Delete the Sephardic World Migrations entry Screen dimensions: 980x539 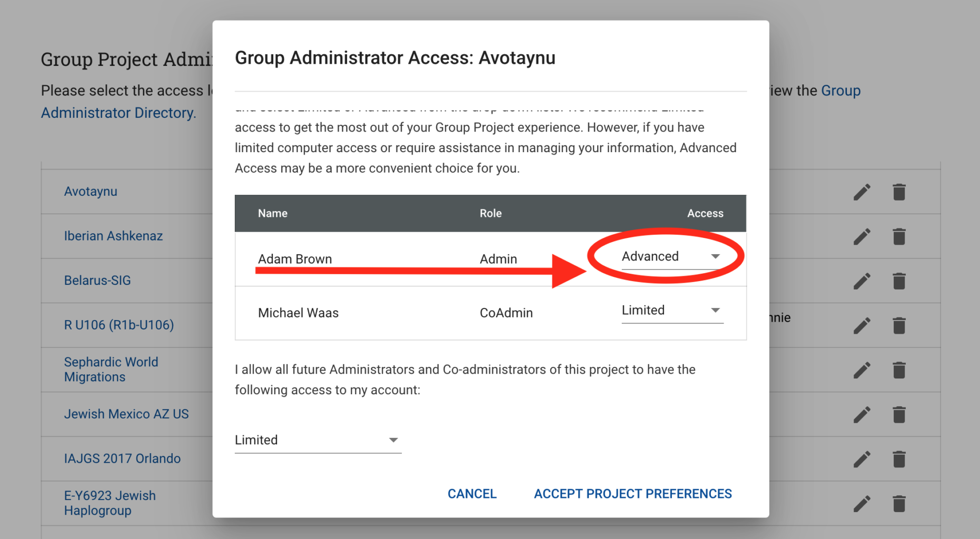pyautogui.click(x=899, y=370)
